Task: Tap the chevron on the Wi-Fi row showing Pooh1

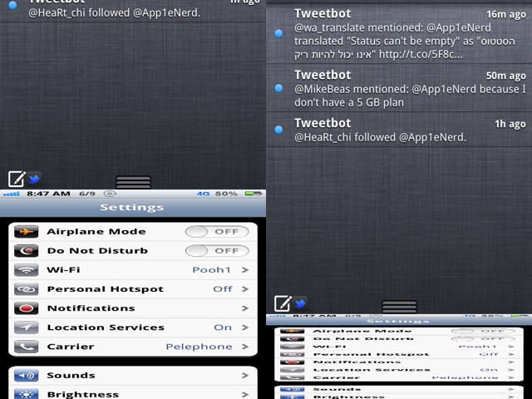Action: tap(245, 270)
